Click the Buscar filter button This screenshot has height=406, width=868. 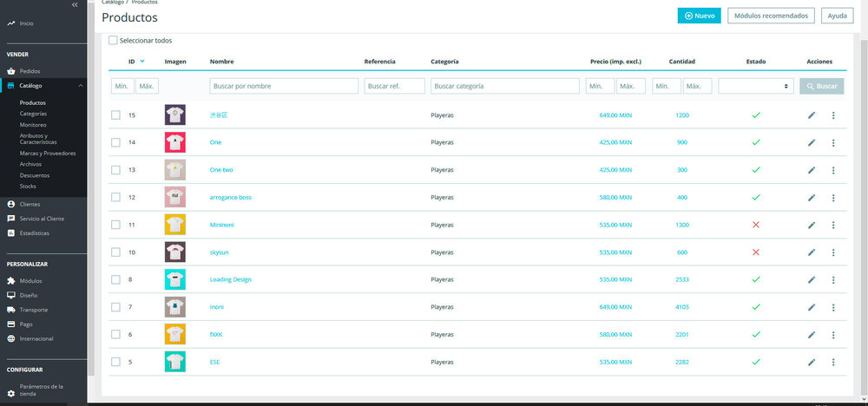(821, 86)
